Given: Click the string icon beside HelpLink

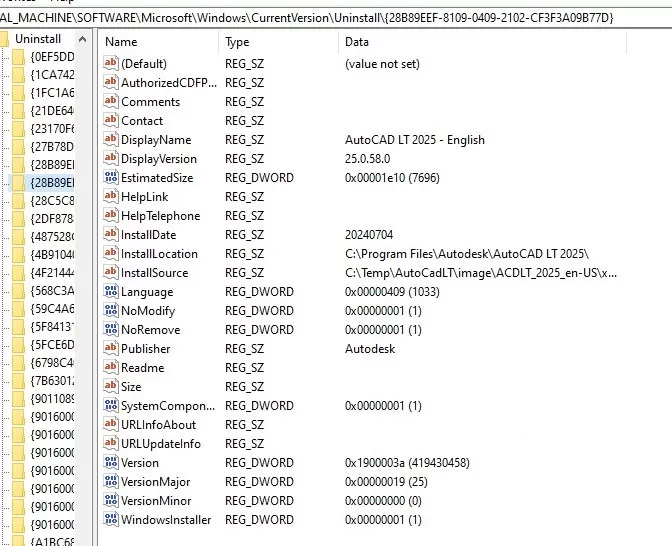Looking at the screenshot, I should [x=111, y=196].
